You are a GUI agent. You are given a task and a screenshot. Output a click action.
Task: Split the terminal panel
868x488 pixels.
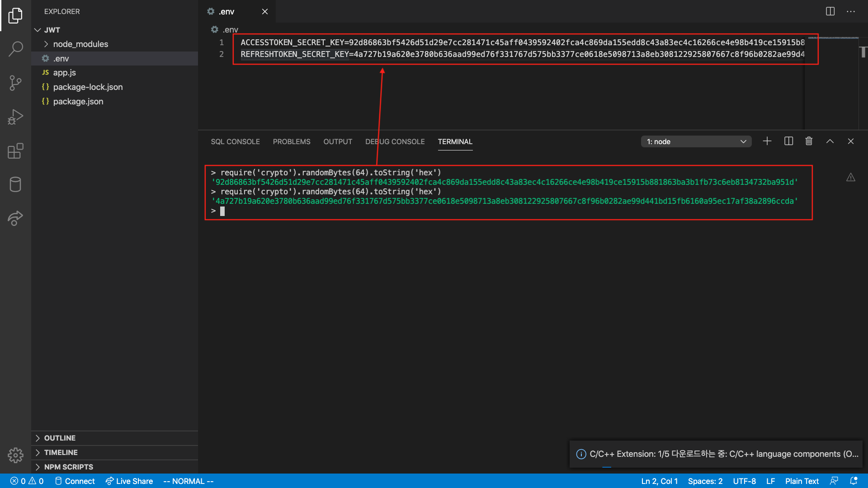click(788, 141)
